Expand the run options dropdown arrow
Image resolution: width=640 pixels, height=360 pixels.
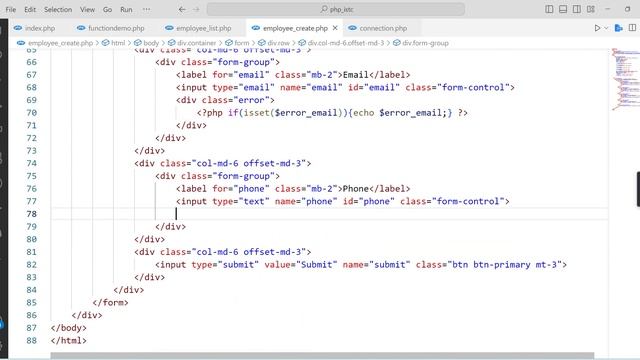(x=606, y=28)
